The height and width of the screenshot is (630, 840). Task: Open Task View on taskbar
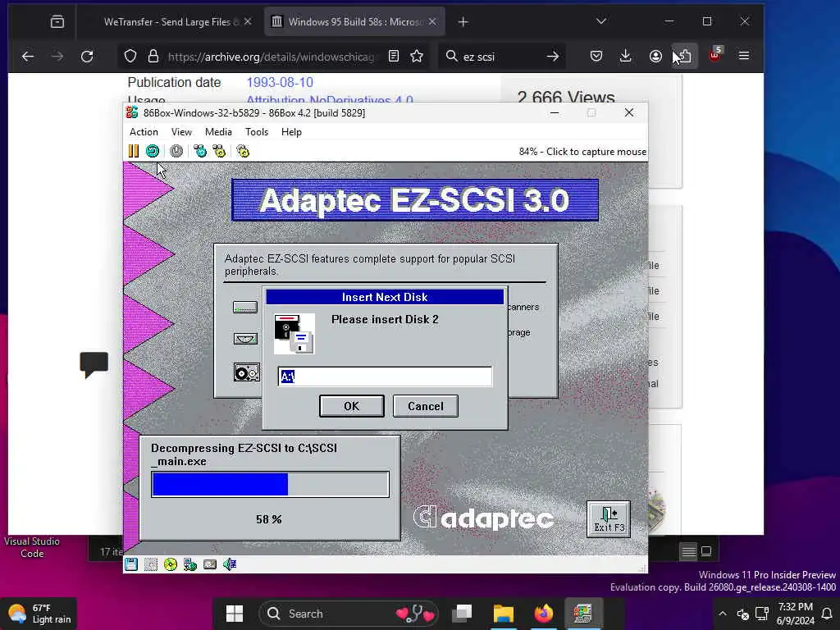coord(462,613)
